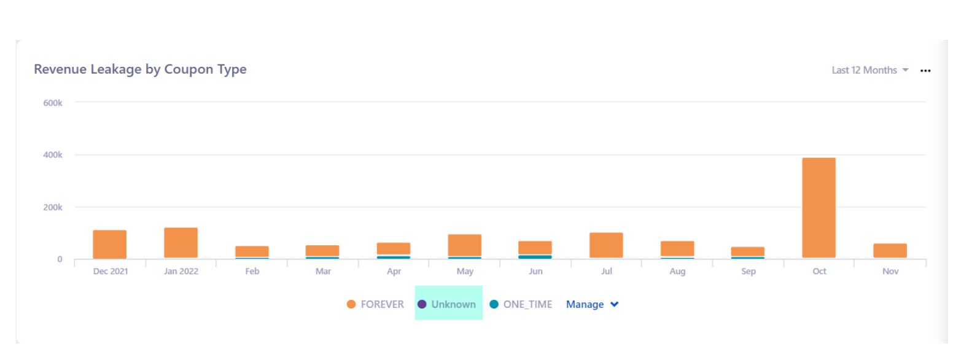The height and width of the screenshot is (354, 980).
Task: Toggle the Unknown series label
Action: (453, 304)
